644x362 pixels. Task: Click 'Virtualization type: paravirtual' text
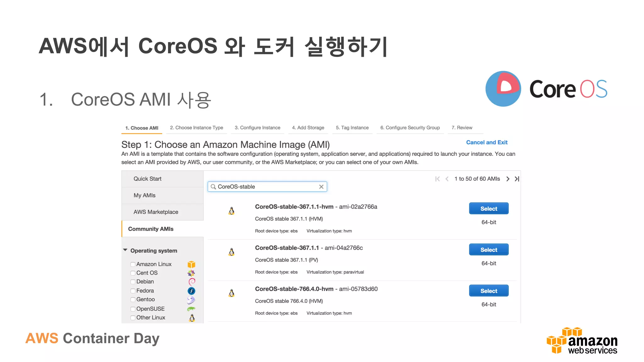(x=335, y=272)
